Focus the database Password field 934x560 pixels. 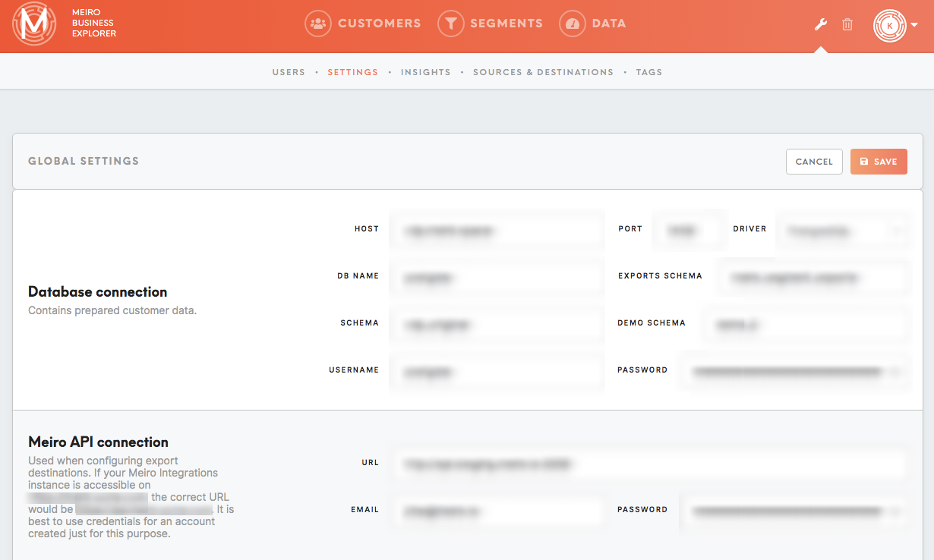click(794, 370)
